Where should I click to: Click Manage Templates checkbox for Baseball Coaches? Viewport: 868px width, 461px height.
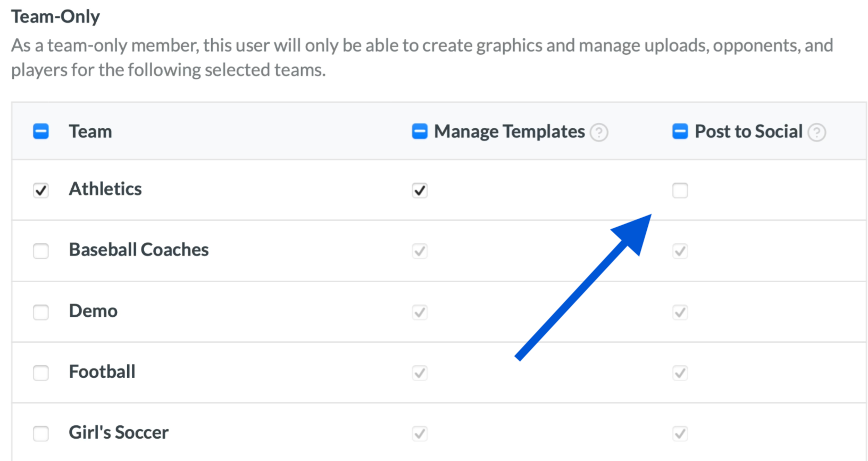coord(420,251)
